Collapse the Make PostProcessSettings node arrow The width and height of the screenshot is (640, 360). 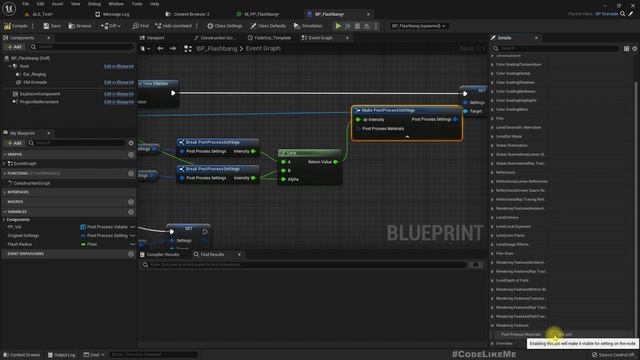click(x=407, y=137)
